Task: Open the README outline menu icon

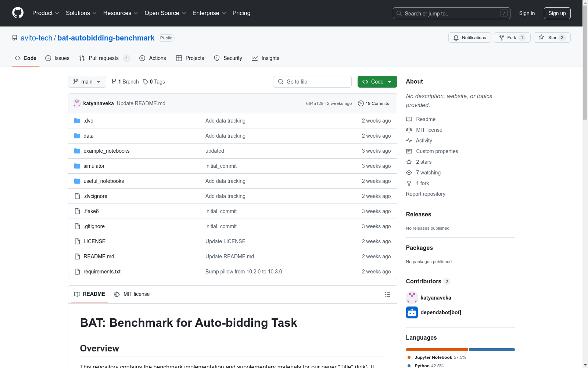Action: [387, 294]
